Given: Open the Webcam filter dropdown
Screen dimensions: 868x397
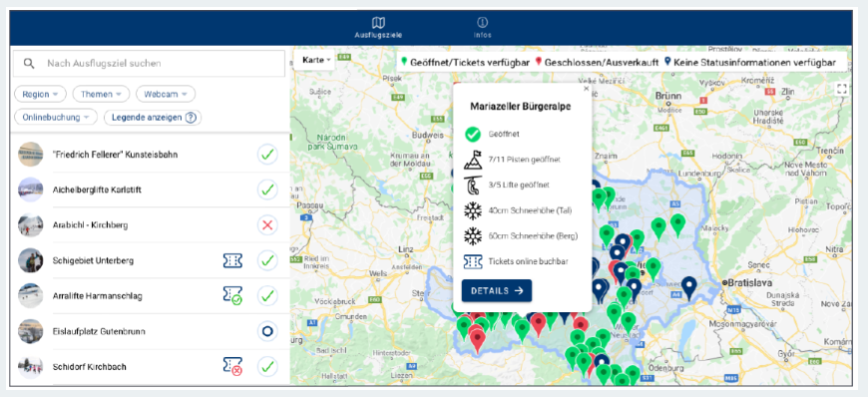Looking at the screenshot, I should click(x=166, y=94).
